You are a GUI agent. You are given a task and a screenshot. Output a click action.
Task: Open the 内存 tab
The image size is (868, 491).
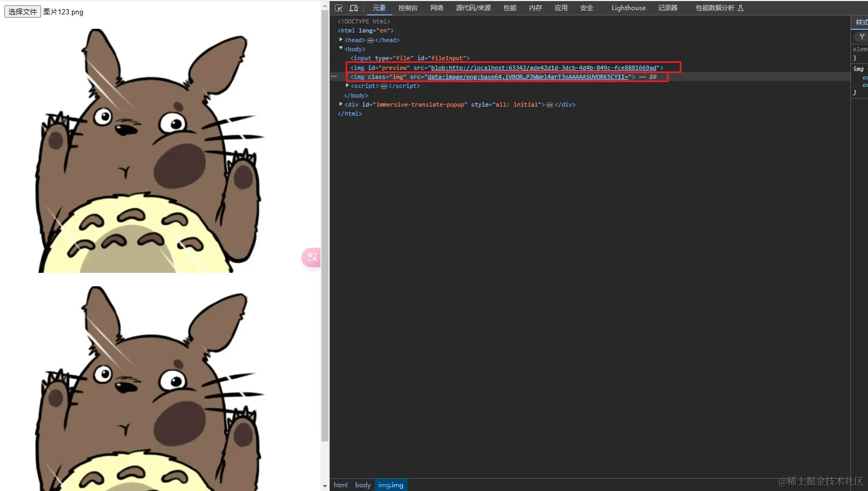coord(536,8)
